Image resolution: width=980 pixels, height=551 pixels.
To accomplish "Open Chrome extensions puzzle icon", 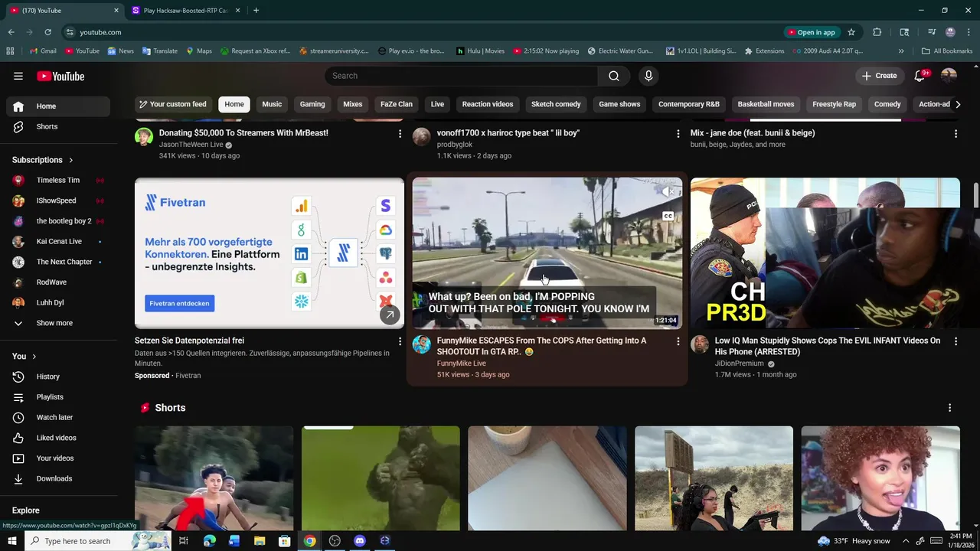I will point(877,32).
